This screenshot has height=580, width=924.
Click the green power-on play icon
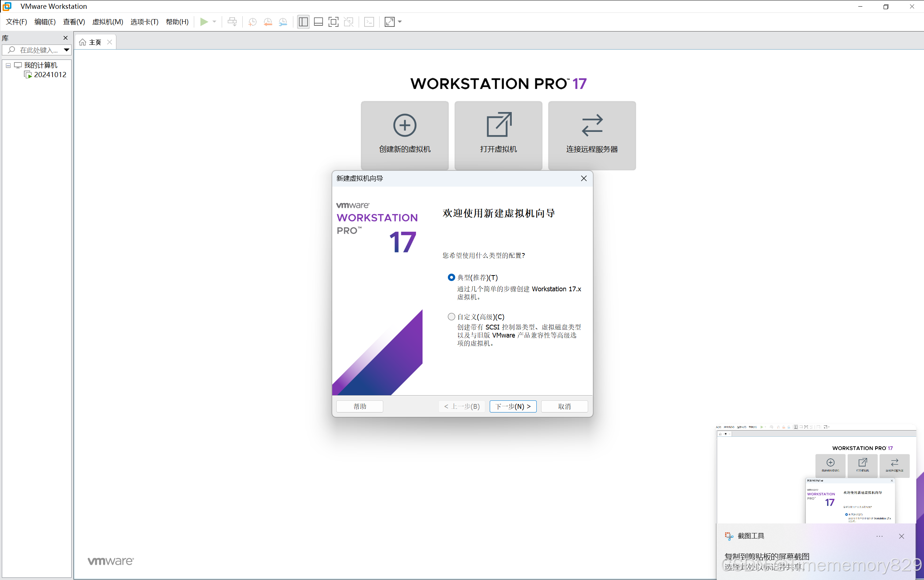pyautogui.click(x=204, y=22)
